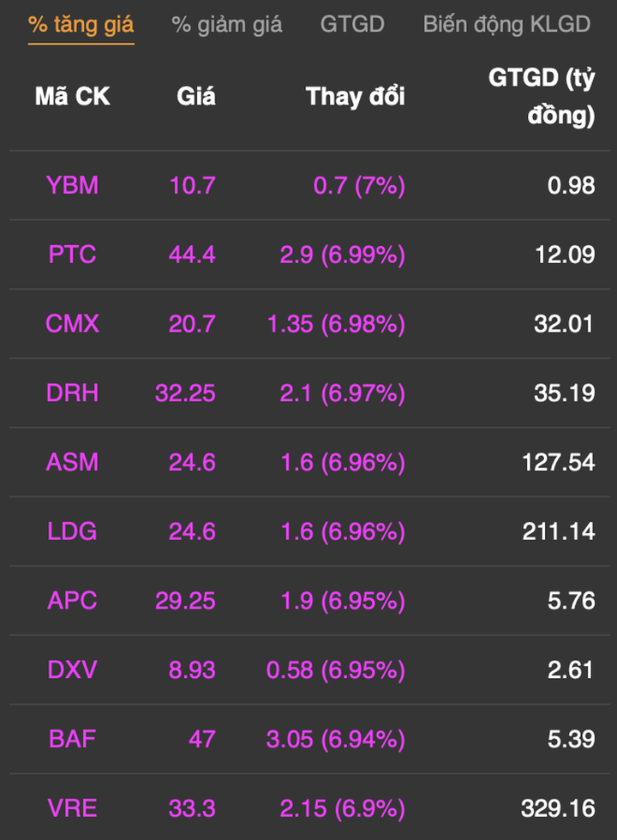The width and height of the screenshot is (617, 840).
Task: Click the LDG stock code
Action: [x=72, y=532]
